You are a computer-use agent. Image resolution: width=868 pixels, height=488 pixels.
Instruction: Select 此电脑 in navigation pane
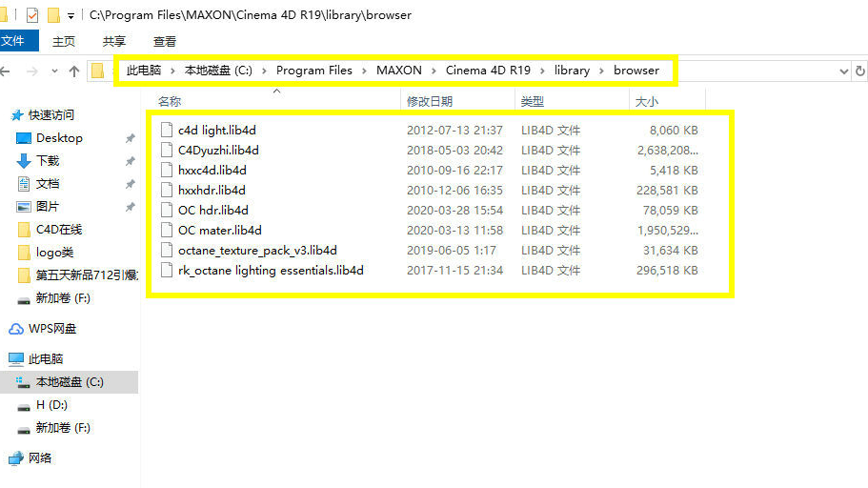[46, 359]
